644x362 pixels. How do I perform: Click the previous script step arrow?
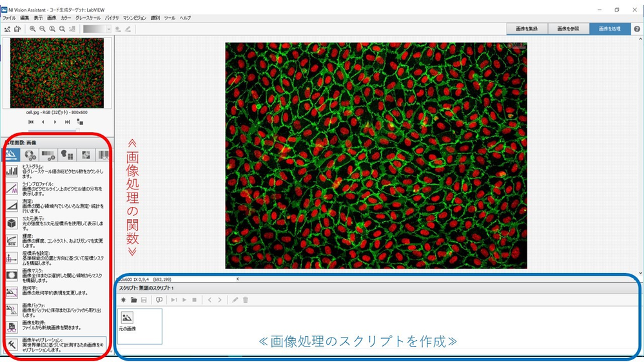pyautogui.click(x=210, y=300)
